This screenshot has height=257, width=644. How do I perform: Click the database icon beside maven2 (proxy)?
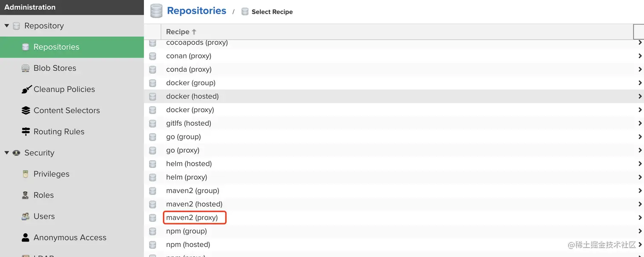pos(152,218)
